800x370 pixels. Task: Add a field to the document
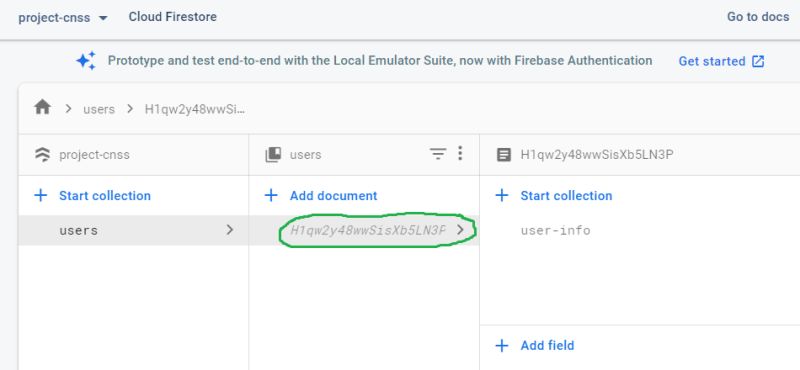pos(547,346)
